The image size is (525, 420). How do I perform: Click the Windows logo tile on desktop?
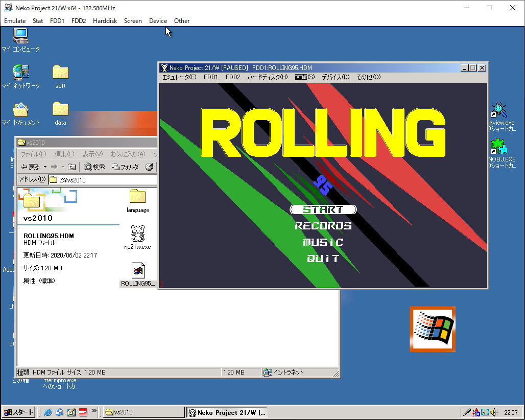(433, 329)
